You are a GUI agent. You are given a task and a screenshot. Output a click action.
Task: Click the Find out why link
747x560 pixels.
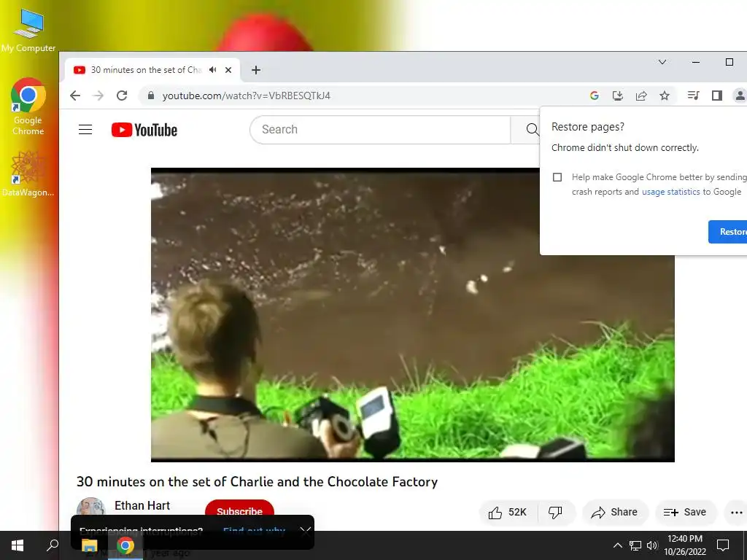(x=254, y=531)
